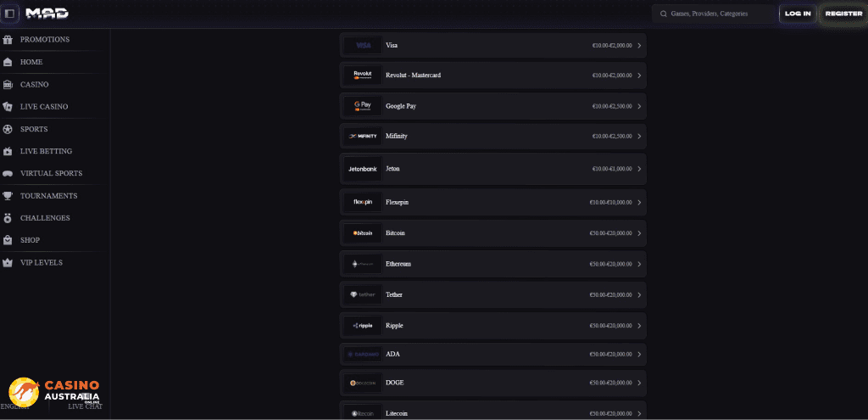
Task: Select the Shop menu label
Action: (x=30, y=240)
